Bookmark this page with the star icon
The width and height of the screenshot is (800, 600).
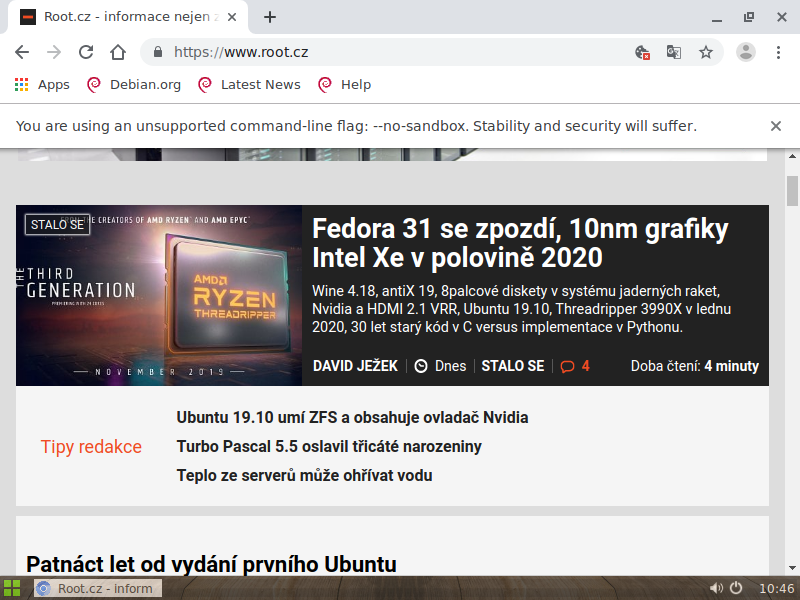[x=706, y=52]
